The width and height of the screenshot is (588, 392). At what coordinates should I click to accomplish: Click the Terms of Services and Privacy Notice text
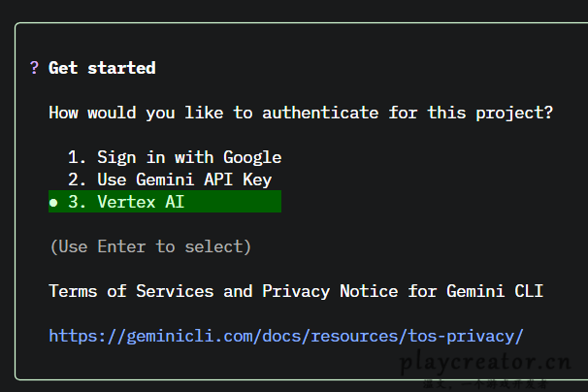pos(296,291)
